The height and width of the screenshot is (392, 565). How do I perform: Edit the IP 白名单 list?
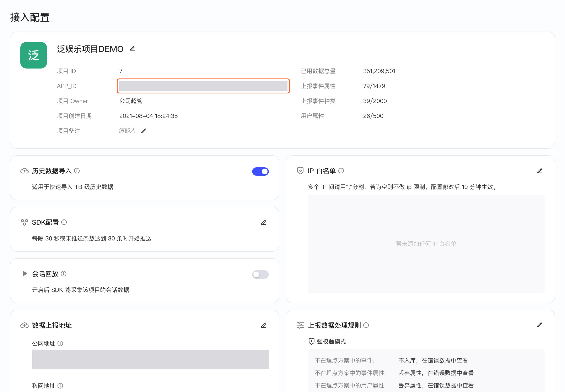coord(539,171)
